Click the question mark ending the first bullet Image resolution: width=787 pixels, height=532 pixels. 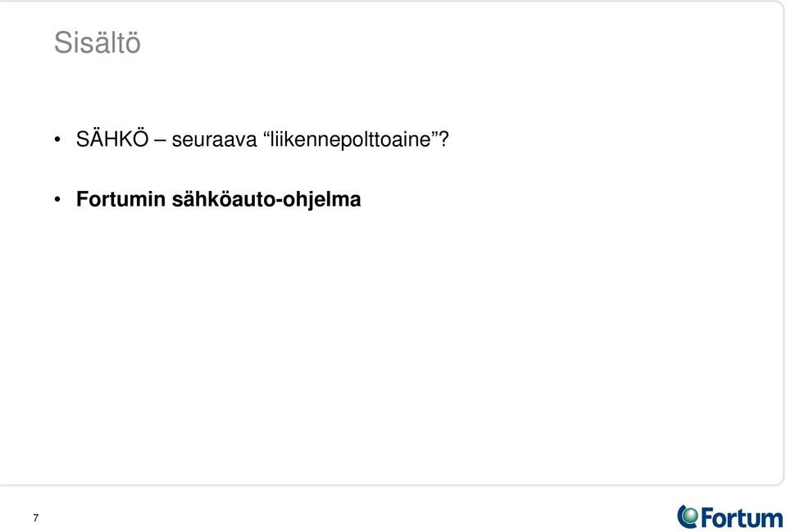coord(444,139)
